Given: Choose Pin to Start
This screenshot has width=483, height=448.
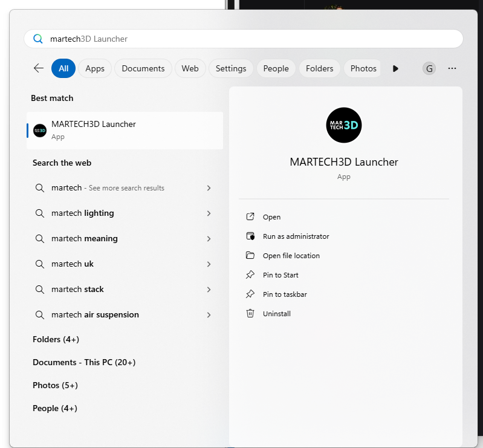Looking at the screenshot, I should (280, 275).
